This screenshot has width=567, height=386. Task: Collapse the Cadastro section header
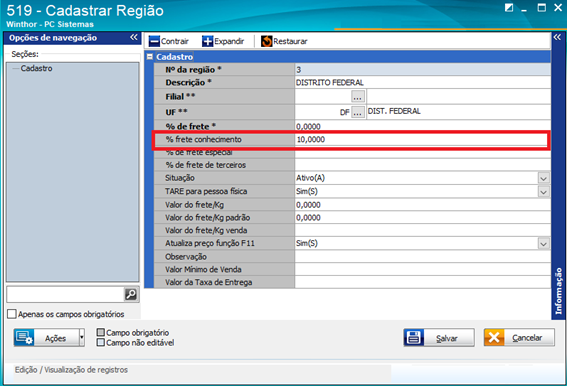tap(150, 57)
